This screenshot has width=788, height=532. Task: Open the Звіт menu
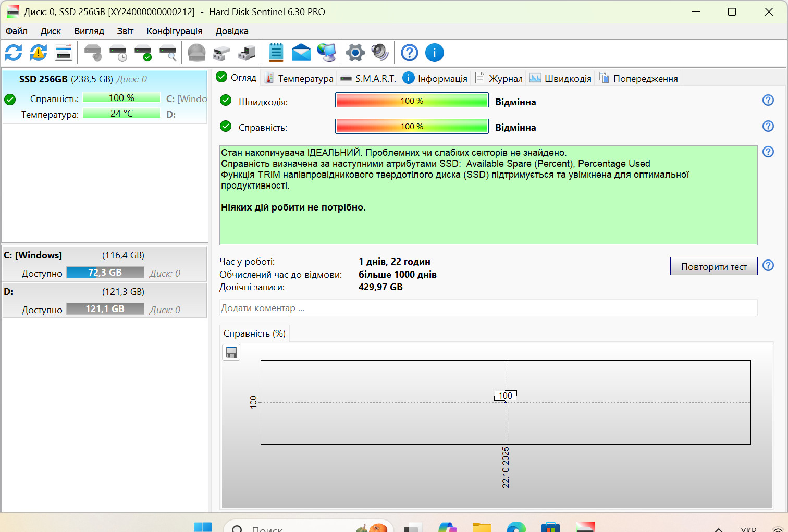[x=125, y=31]
